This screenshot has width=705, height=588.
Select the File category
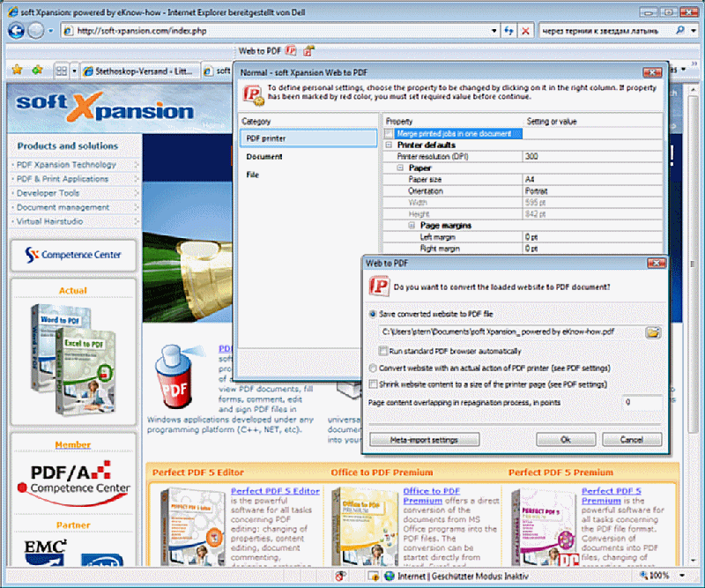[253, 175]
